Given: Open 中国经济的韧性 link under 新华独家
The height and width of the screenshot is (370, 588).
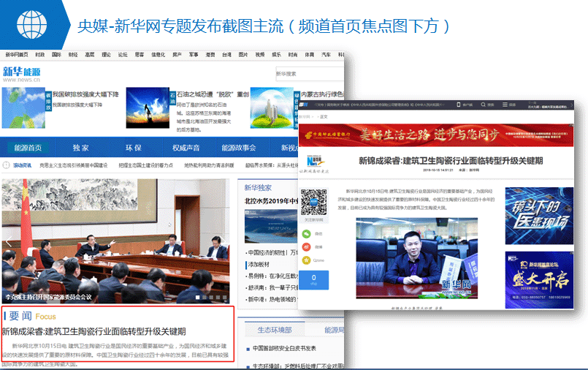Looking at the screenshot, I should tap(272, 252).
